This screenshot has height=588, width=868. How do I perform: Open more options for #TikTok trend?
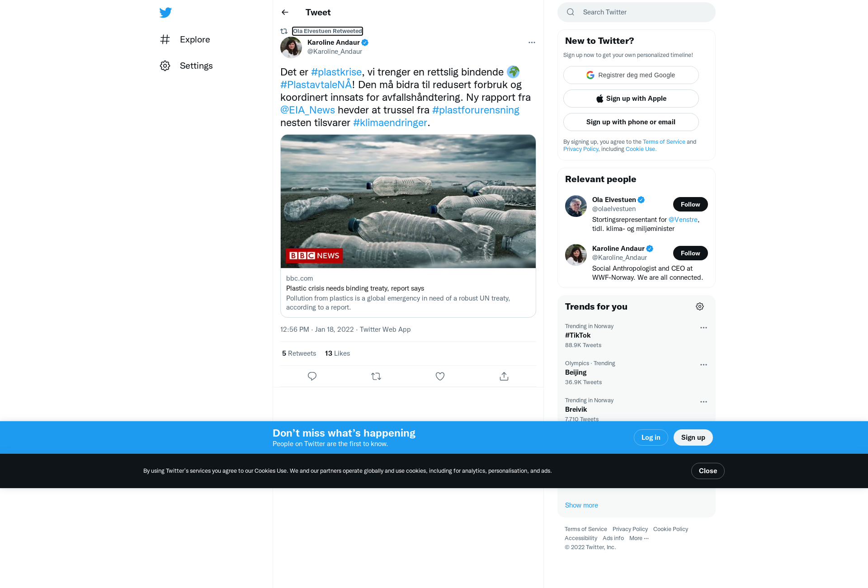coord(703,328)
